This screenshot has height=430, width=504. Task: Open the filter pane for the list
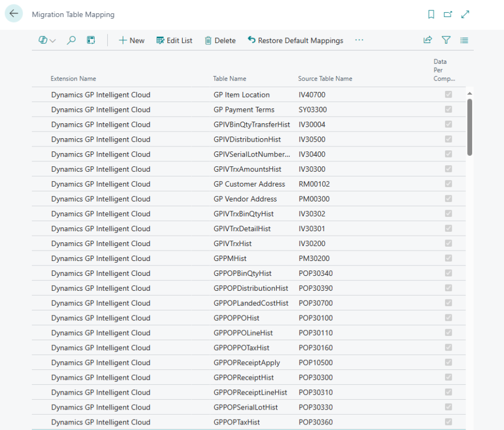[x=446, y=40]
